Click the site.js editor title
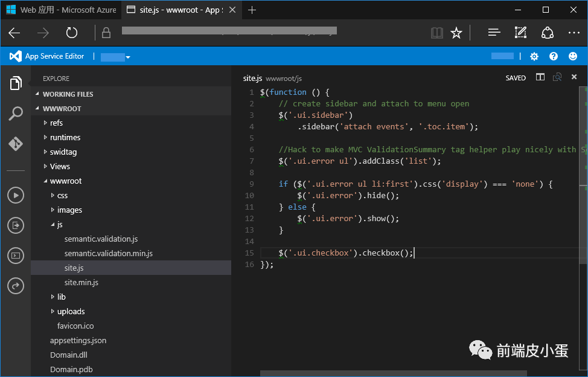This screenshot has width=588, height=377. [x=252, y=78]
